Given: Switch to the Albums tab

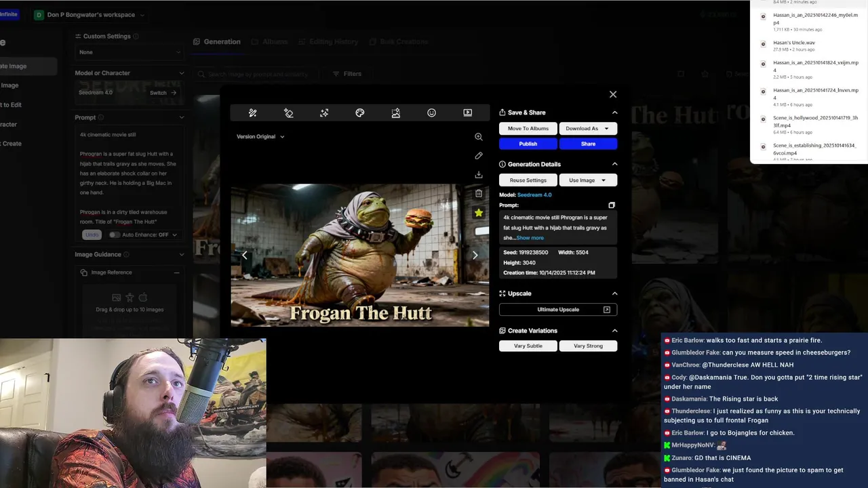Looking at the screenshot, I should 270,42.
